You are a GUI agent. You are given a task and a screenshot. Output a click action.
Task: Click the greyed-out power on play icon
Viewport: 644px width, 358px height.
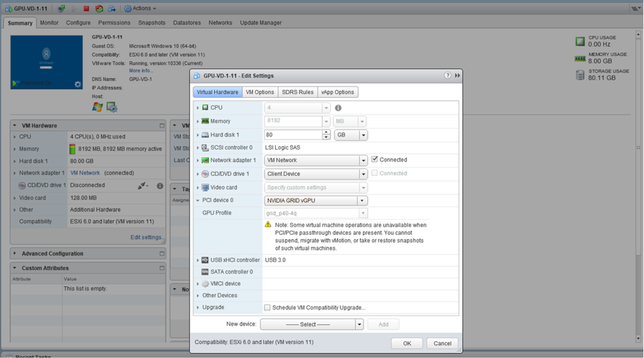tap(74, 8)
